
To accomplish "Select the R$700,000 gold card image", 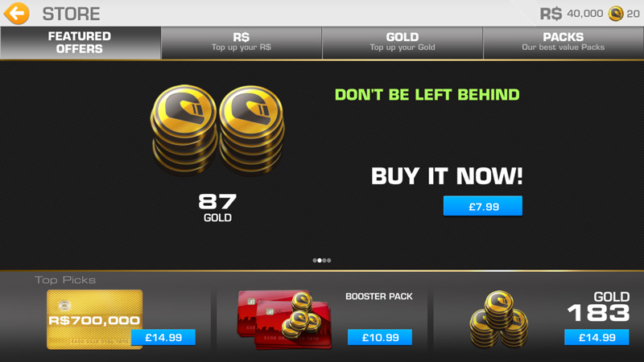I will point(94,319).
